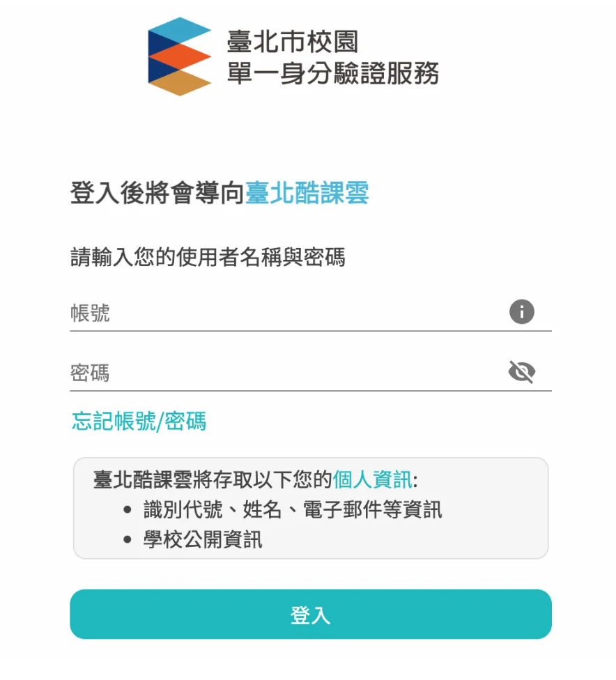Click the 臺北市校園 title text
The width and height of the screenshot is (616, 680).
292,42
